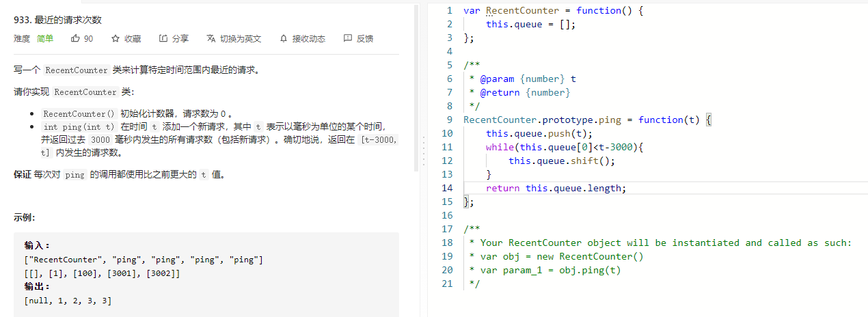Click the this.queue.push(t); code line
Viewport: 868px width, 317px height.
[539, 133]
